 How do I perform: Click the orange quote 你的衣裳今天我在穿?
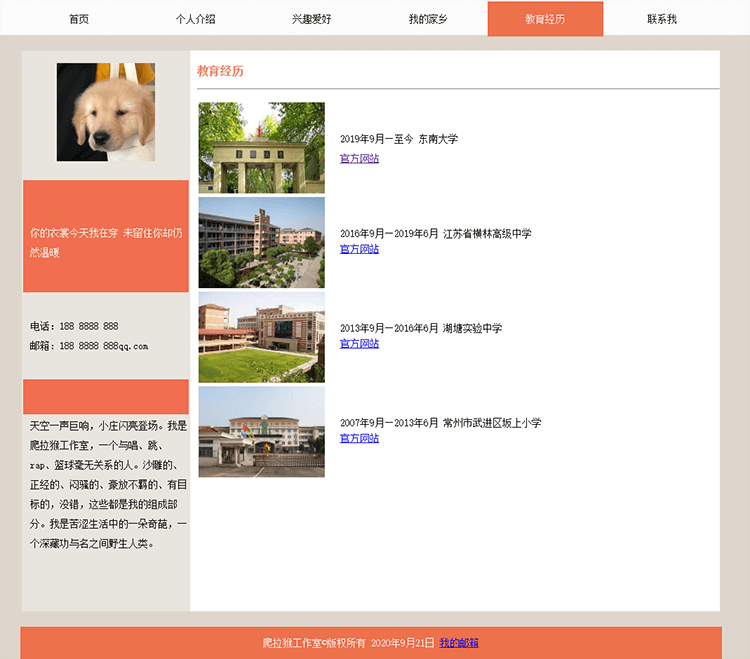(106, 242)
